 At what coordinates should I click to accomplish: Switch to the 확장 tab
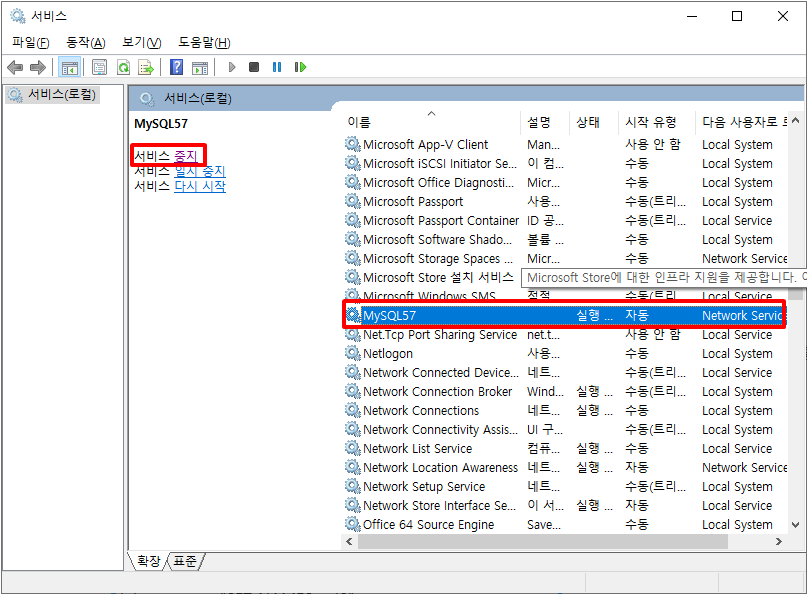149,561
